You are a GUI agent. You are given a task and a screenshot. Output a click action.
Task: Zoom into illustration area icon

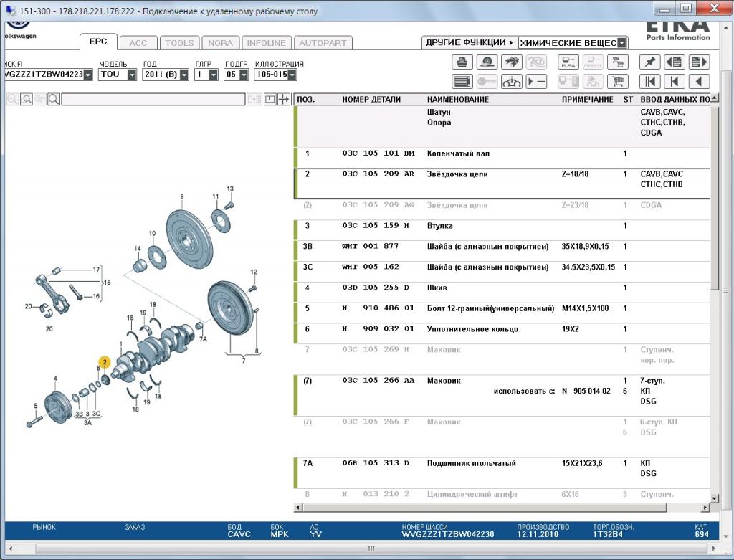point(27,99)
